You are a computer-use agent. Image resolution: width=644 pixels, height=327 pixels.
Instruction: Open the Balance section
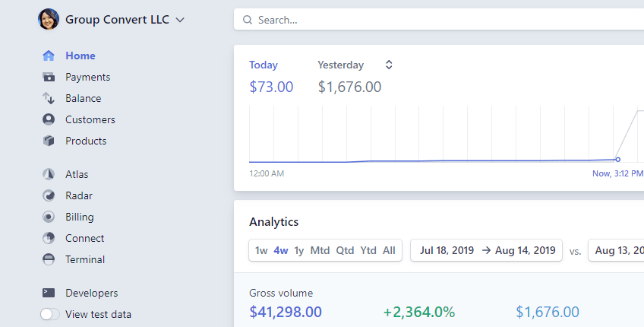tap(83, 98)
